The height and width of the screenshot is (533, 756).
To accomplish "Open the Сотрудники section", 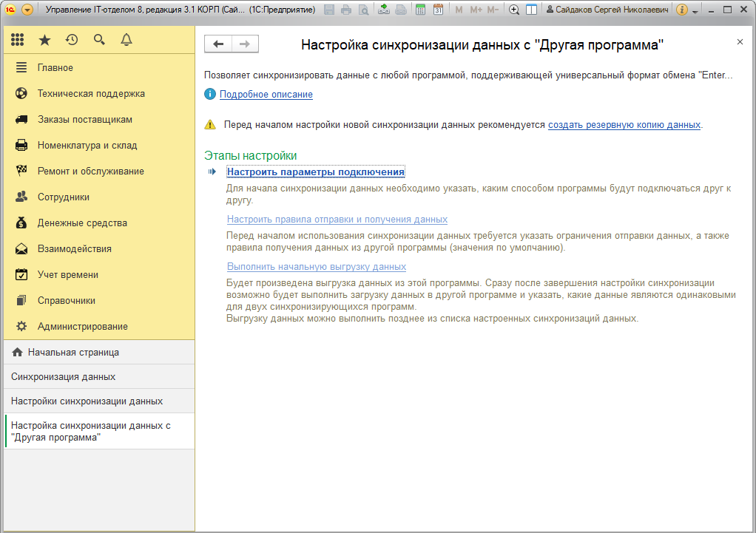I will coord(99,197).
